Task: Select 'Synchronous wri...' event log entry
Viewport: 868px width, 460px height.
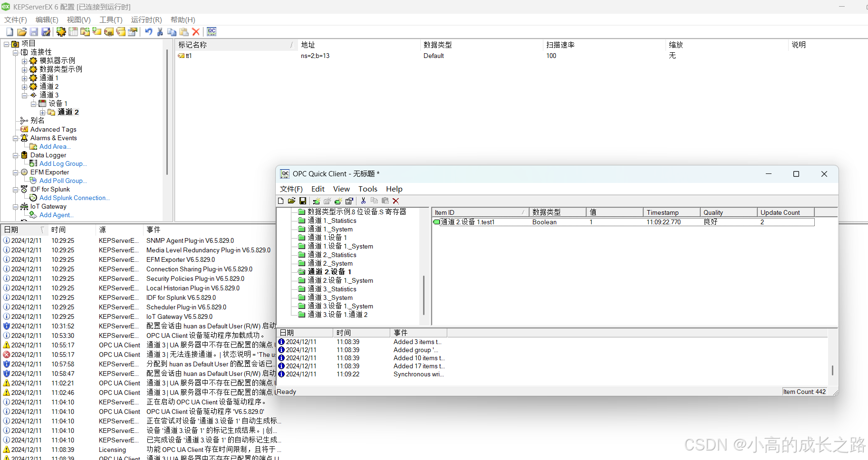Action: 419,374
